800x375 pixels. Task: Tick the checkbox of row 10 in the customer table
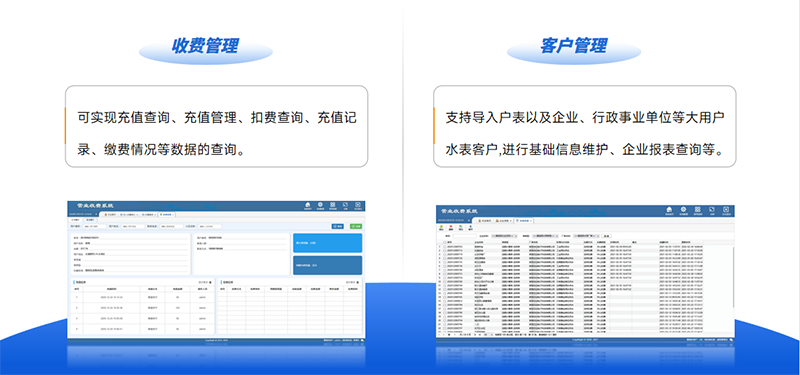pyautogui.click(x=444, y=282)
